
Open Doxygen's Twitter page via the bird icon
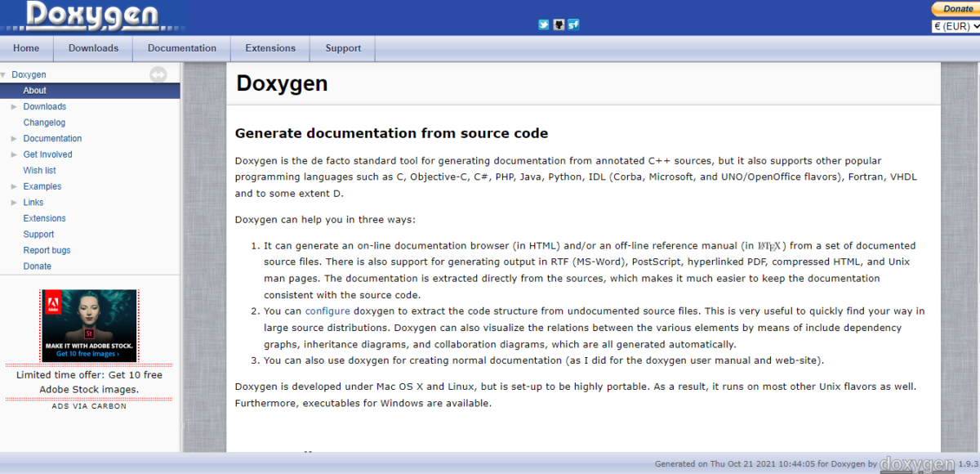pos(543,25)
